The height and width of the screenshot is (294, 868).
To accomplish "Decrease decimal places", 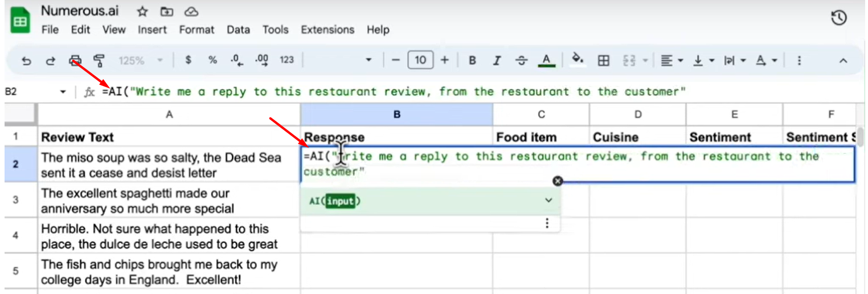I will pyautogui.click(x=236, y=60).
